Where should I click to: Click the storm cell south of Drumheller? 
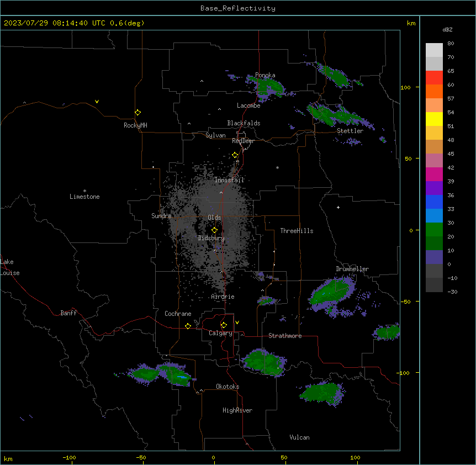click(332, 293)
